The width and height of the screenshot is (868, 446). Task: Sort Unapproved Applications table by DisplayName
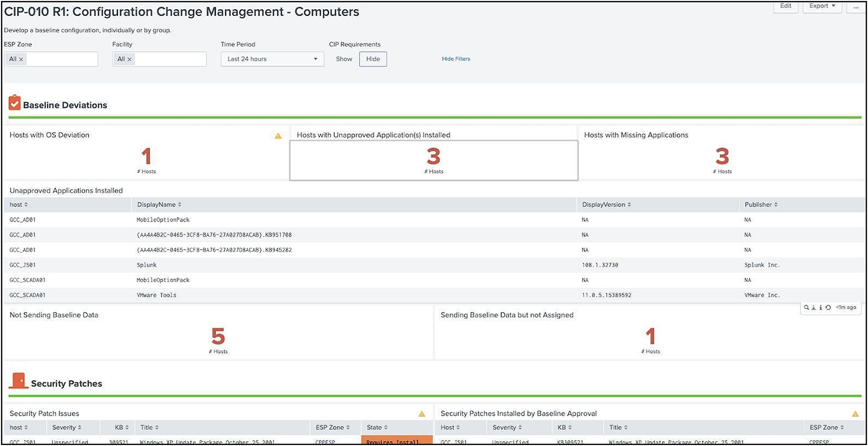[159, 204]
